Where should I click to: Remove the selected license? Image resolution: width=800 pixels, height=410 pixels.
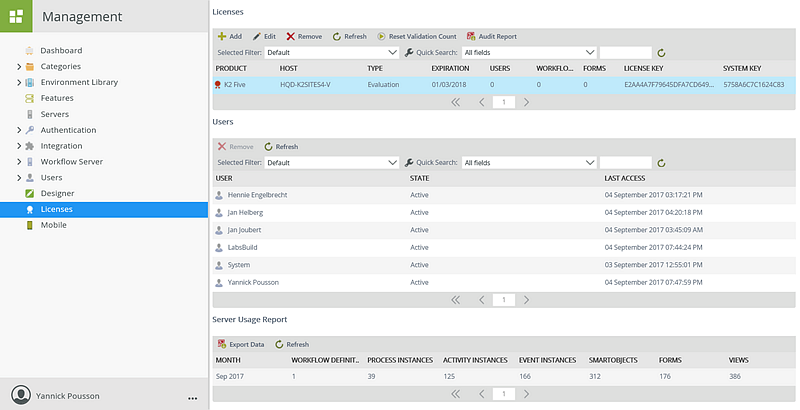(291, 36)
